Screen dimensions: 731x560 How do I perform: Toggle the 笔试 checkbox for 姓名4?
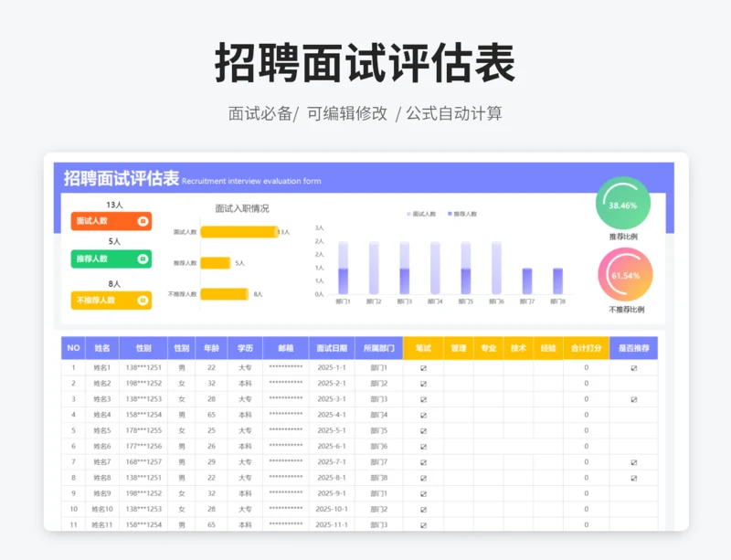[423, 415]
